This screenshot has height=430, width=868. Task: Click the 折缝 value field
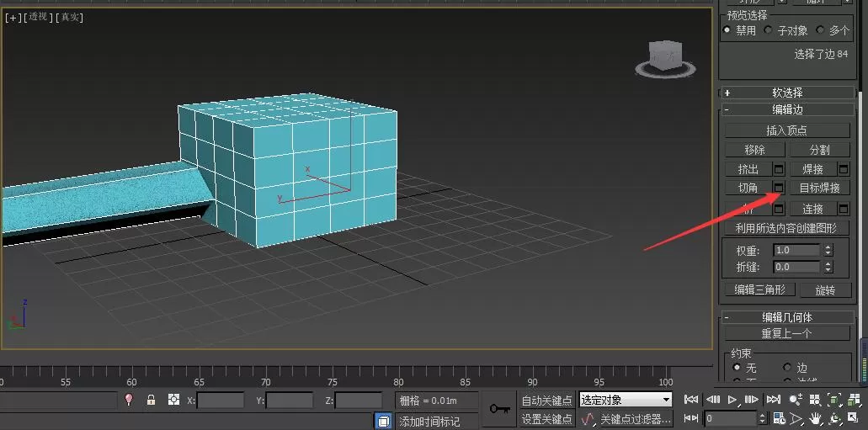tap(796, 267)
